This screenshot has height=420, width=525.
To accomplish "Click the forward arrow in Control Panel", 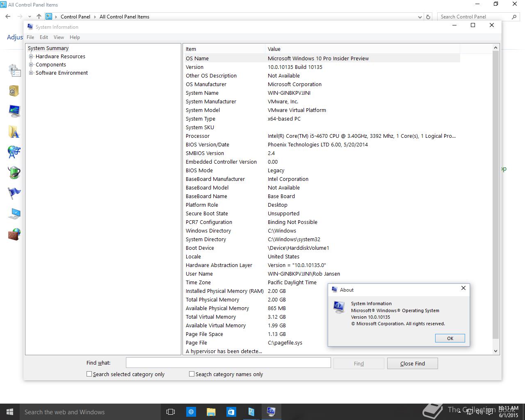I will (x=20, y=17).
